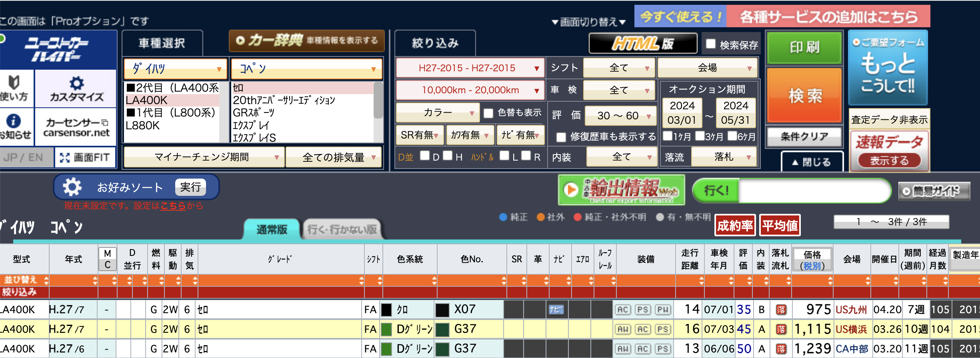
Task: Click the black X07 color swatch
Action: 442,310
